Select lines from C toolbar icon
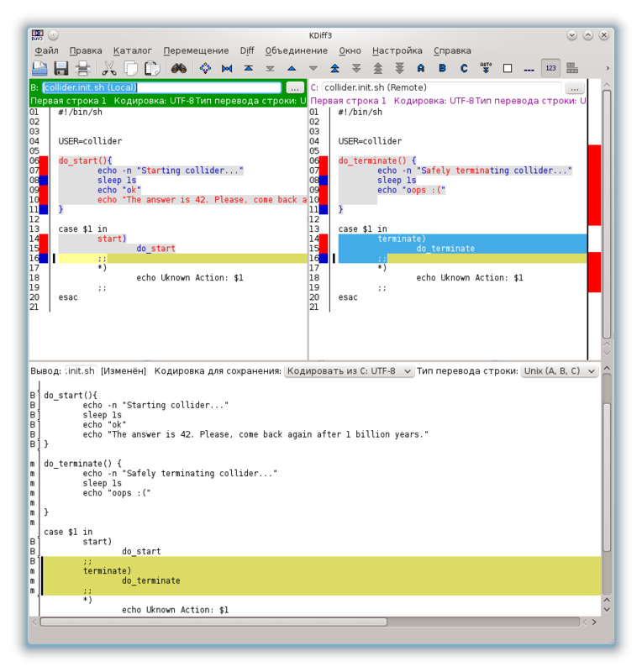The width and height of the screenshot is (642, 672). pos(464,68)
